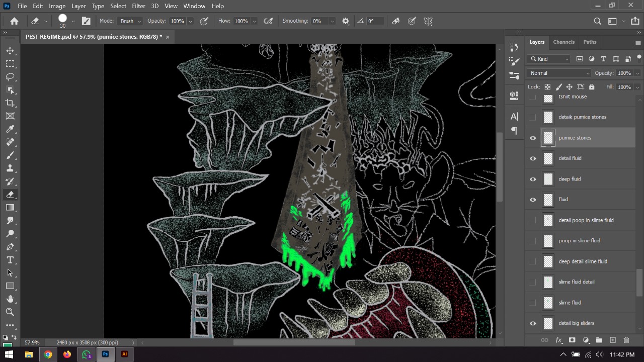Pick the Lasso tool
Viewport: 644px width, 362px height.
(10, 77)
